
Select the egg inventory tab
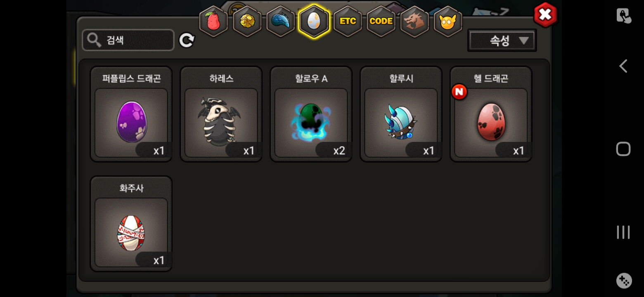coord(314,21)
